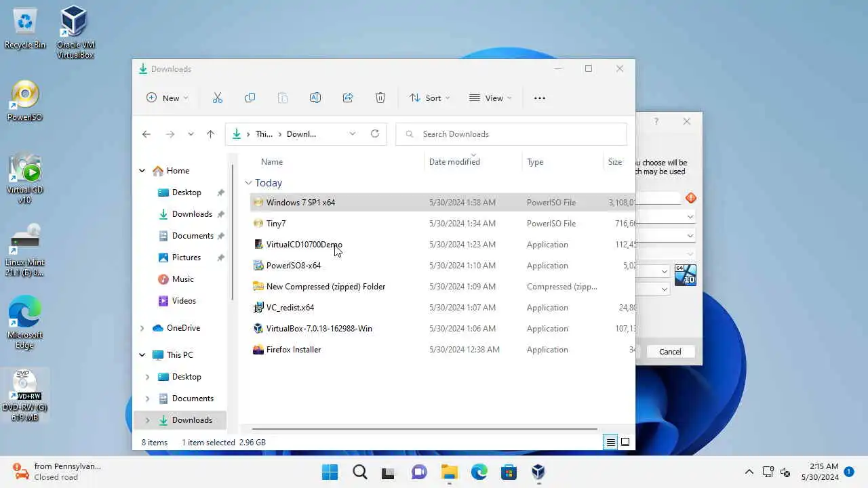Open the PowerISO desktop shortcut
This screenshot has height=488, width=868.
coord(25,101)
